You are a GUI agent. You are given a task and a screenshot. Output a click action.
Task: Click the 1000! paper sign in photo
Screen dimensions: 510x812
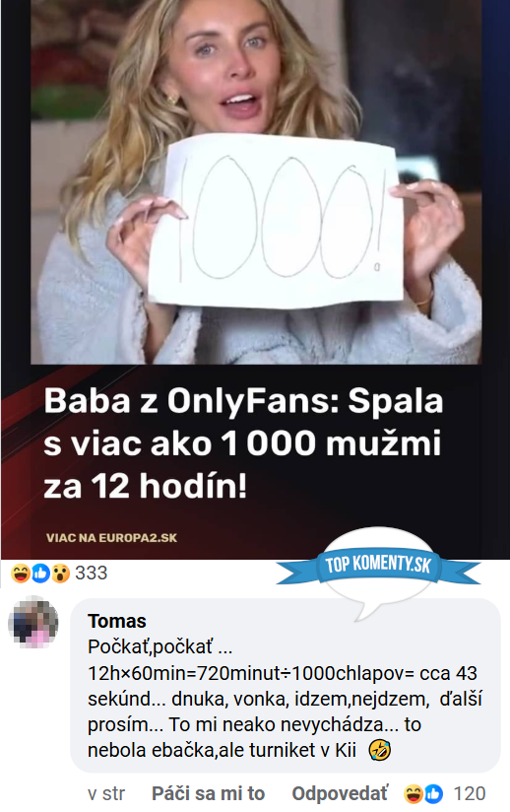tap(276, 221)
